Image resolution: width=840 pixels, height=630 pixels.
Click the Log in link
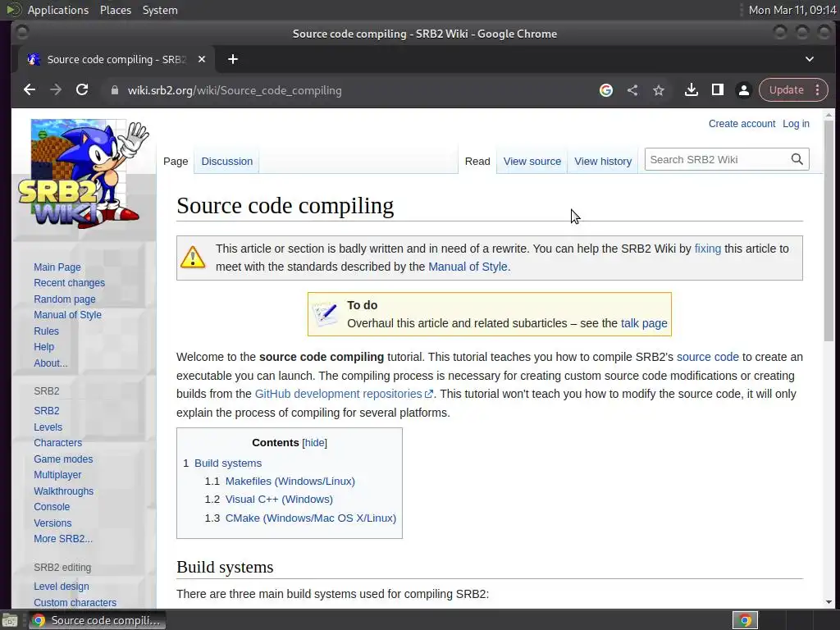click(x=796, y=124)
